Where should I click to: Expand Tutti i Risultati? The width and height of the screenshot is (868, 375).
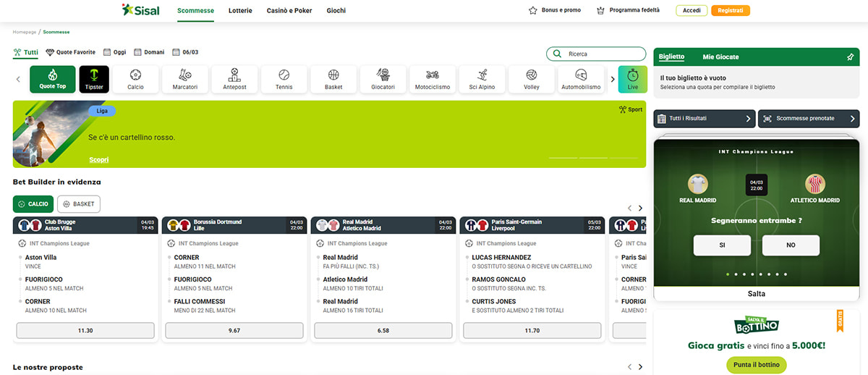(705, 119)
